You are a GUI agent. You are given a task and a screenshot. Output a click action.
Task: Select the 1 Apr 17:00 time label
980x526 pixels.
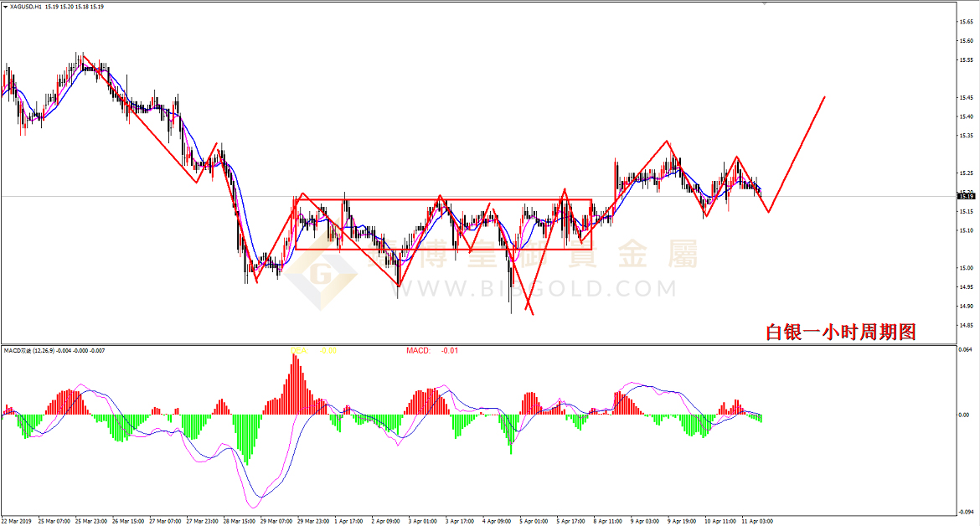point(348,521)
